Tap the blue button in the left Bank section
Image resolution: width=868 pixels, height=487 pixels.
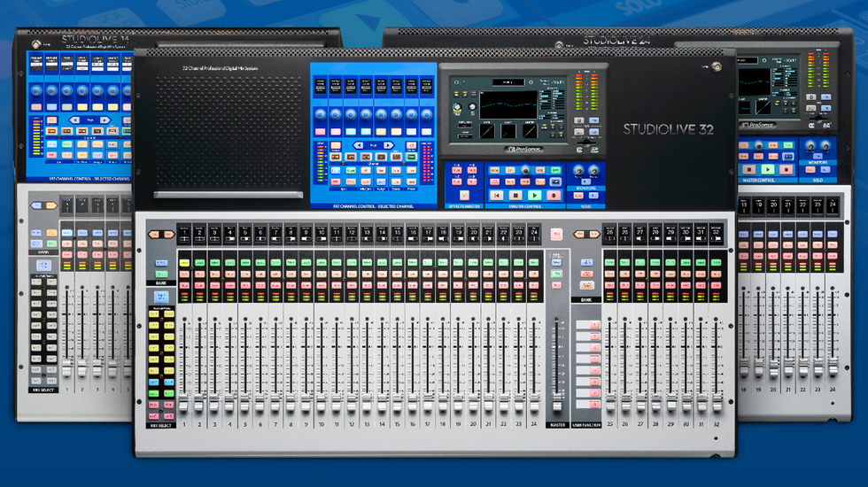pos(161,262)
